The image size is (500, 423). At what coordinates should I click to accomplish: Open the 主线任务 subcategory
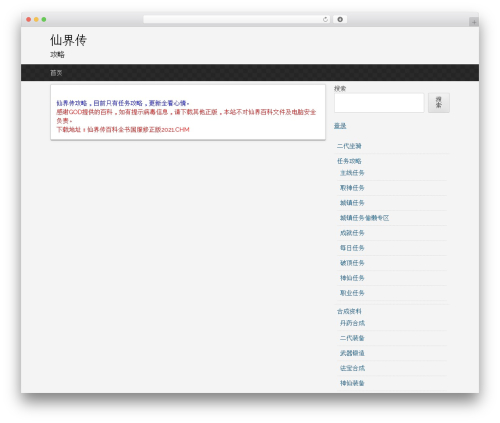(352, 173)
